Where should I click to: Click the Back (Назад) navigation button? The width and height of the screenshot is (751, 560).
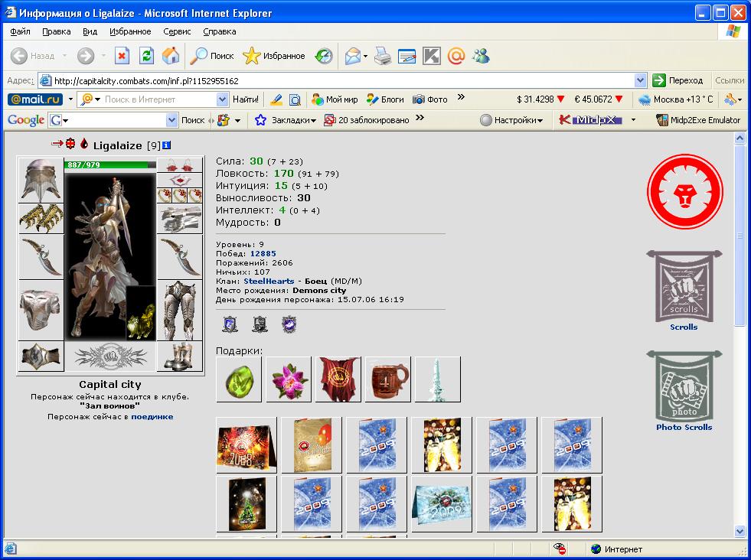[33, 56]
